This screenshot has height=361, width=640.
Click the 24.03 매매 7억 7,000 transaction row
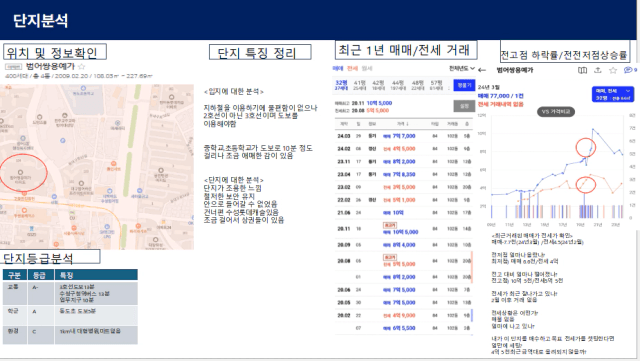tap(403, 136)
